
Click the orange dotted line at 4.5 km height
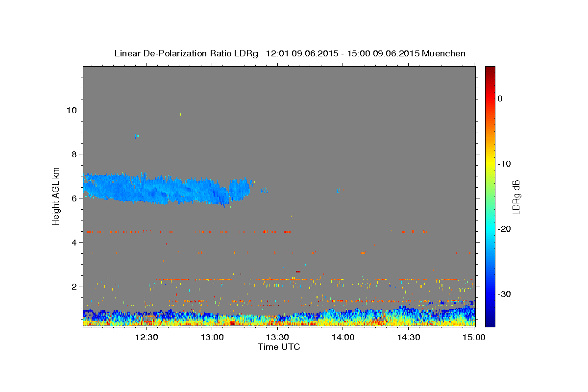click(x=188, y=231)
